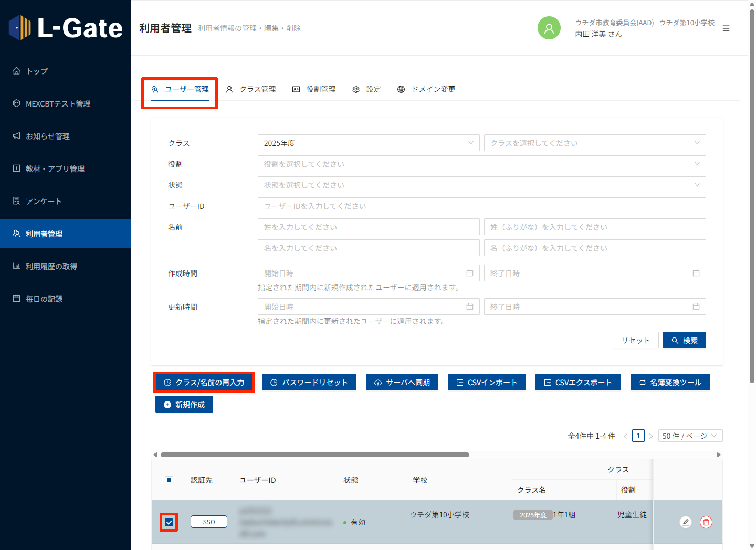The image size is (756, 550).
Task: Click the L-Gate logo
Action: click(66, 28)
